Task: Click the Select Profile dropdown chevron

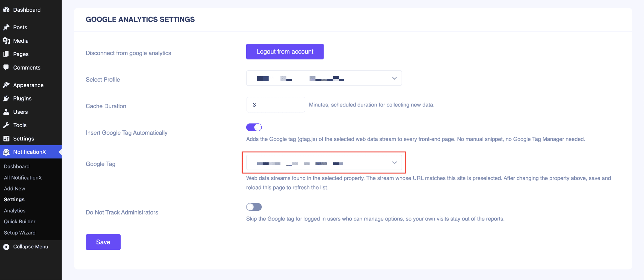Action: (394, 78)
